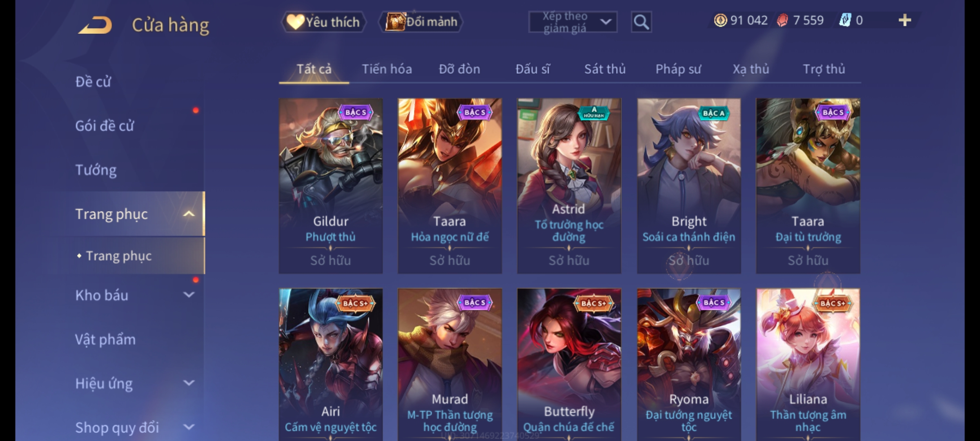Screen dimensions: 980x441
Task: Tap the back arrow icon
Action: (x=95, y=25)
